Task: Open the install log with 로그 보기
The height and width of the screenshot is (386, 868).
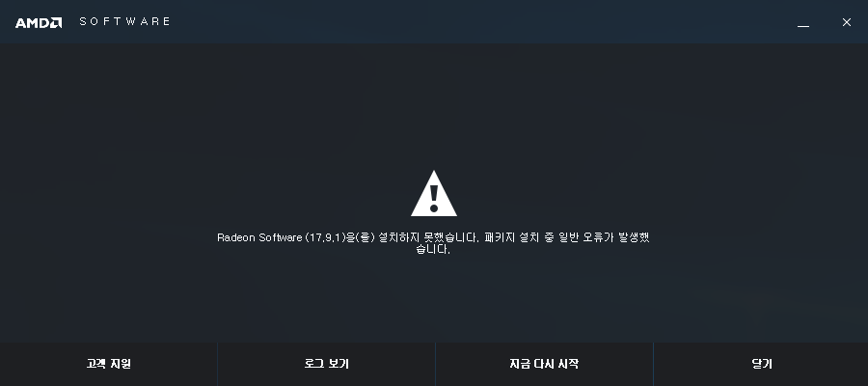Action: coord(327,364)
